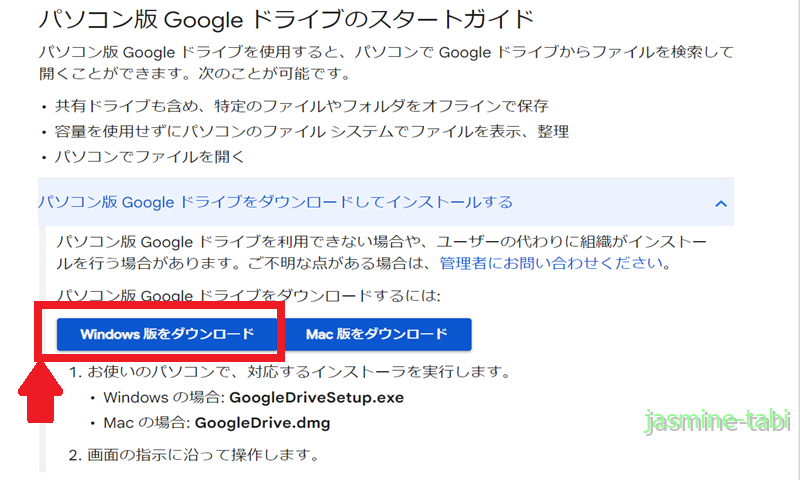Click the line パソコン版 Google ドライブをダウンロードするには
Viewport: 800px width, 480px height.
248,295
